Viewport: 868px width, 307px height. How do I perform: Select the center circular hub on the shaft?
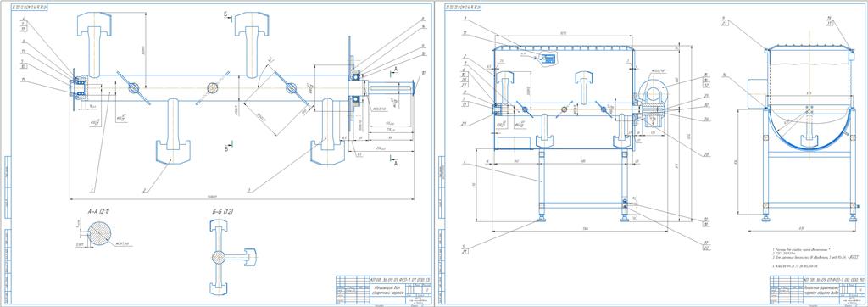tap(214, 88)
